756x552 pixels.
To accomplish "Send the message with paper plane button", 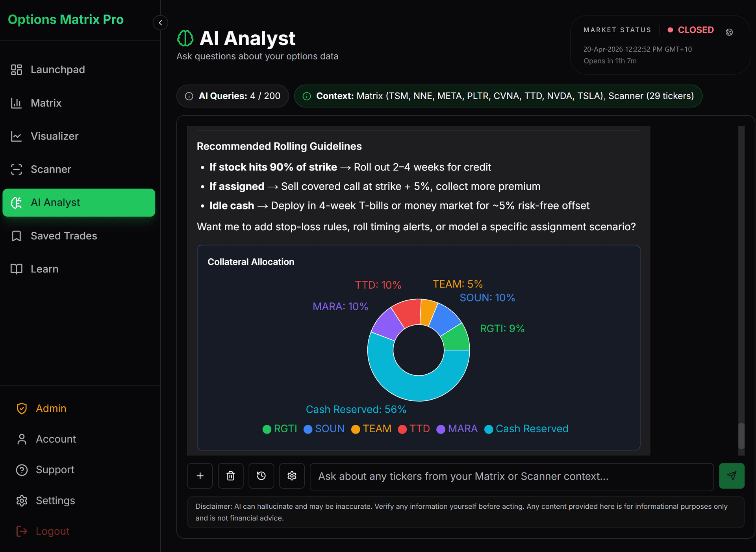I will [732, 476].
